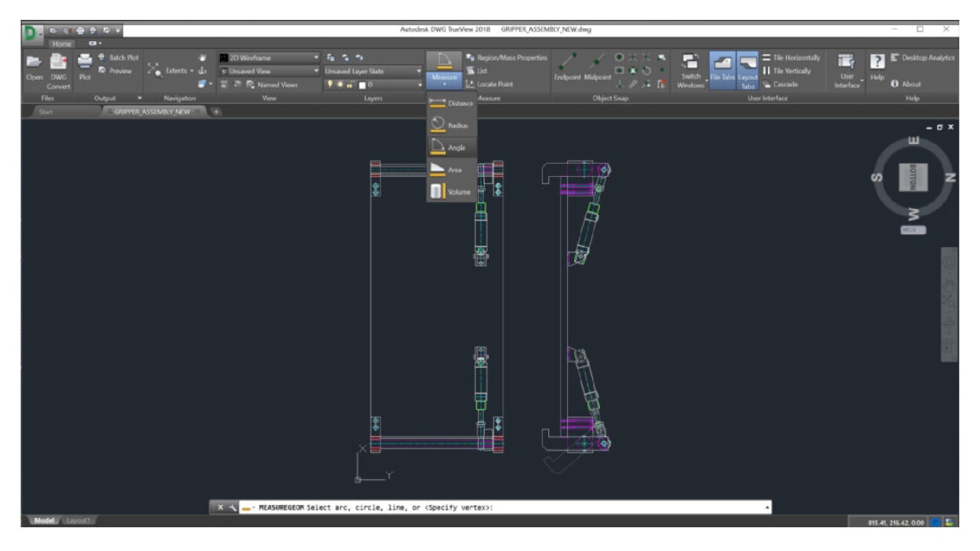Screen dimensions: 980x551
Task: Expand the Measure button dropdown arrow
Action: [445, 85]
